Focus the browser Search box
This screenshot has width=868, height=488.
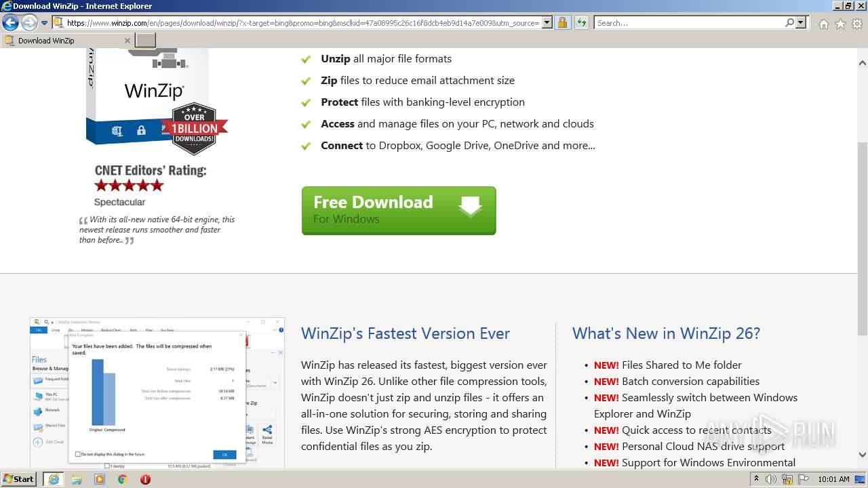pos(689,23)
